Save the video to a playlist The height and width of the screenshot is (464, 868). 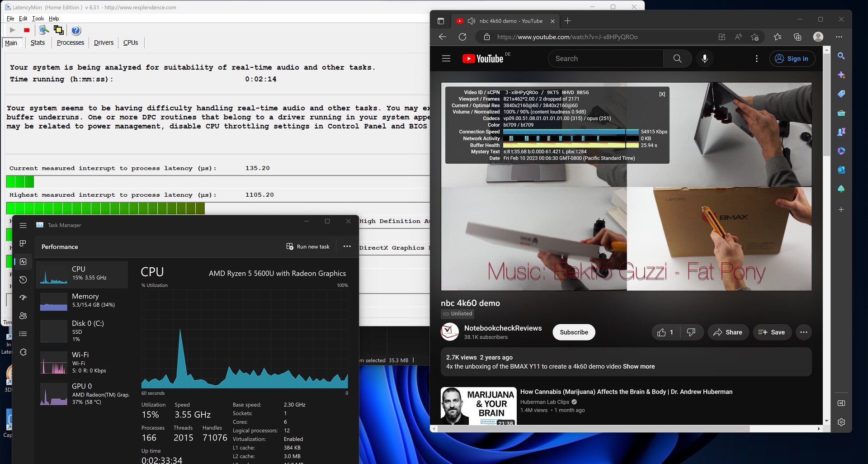(772, 332)
